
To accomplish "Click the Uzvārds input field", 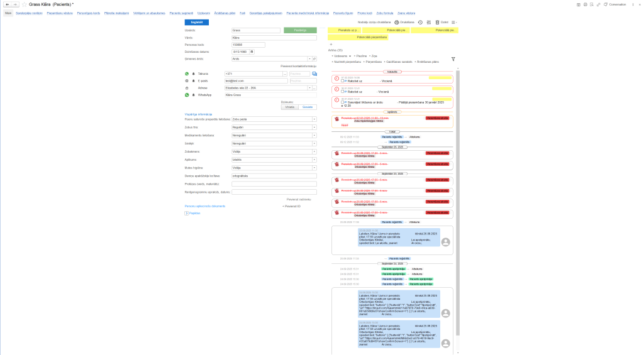I will [x=255, y=30].
